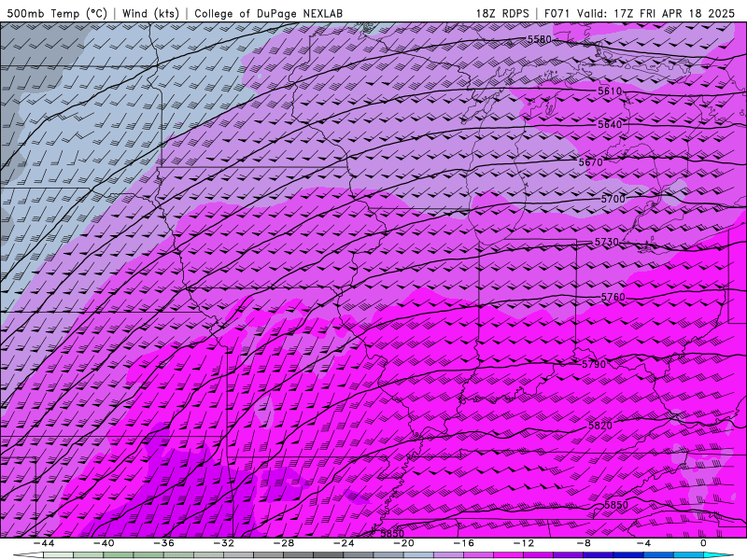Click the -20 value on temperature scale
This screenshot has height=560, width=747.
[403, 543]
